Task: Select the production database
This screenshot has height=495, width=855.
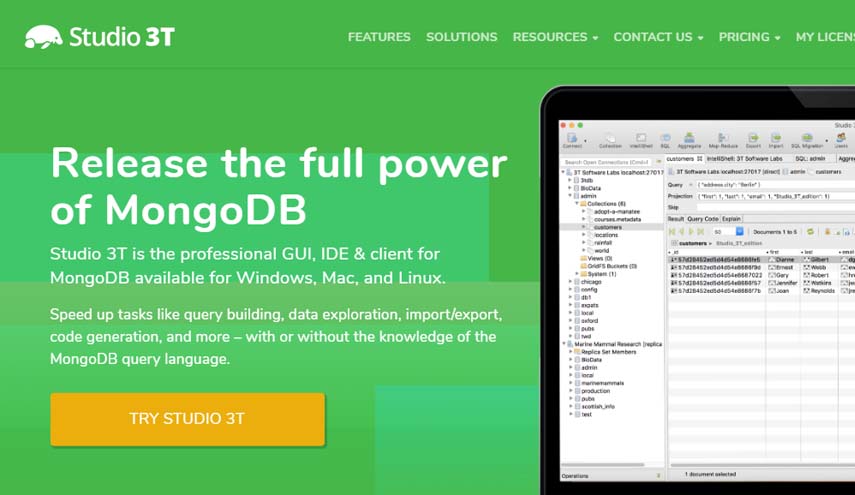Action: (595, 391)
